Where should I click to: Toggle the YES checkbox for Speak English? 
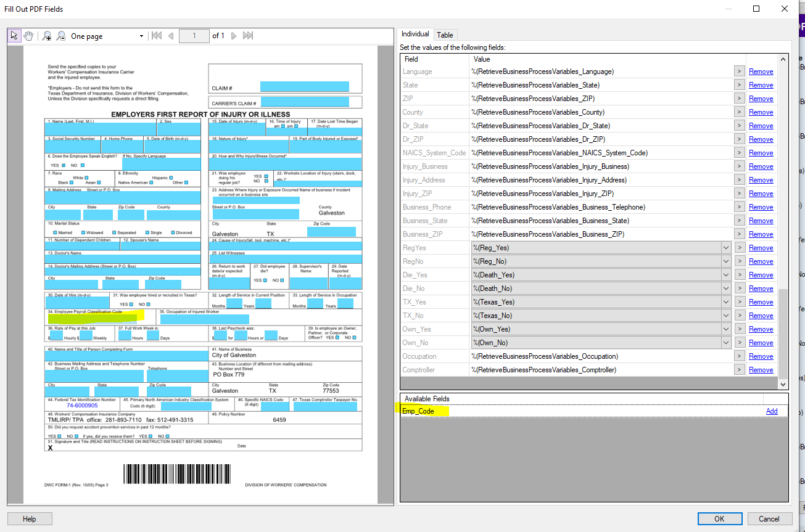(64, 165)
